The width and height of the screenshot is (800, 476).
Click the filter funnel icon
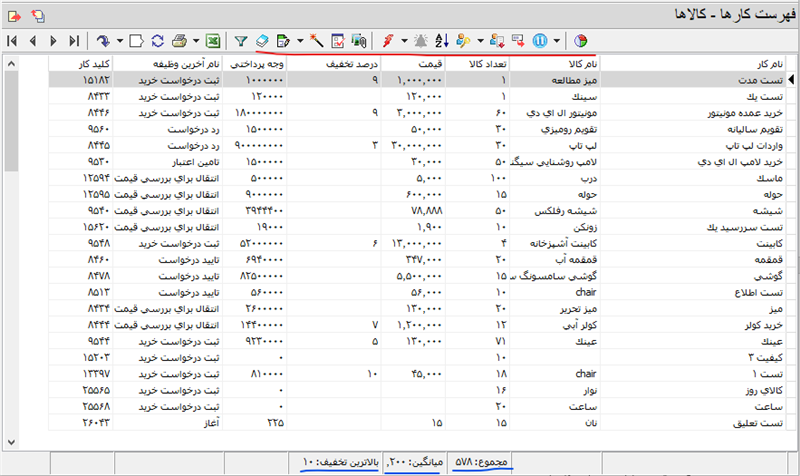[x=241, y=41]
